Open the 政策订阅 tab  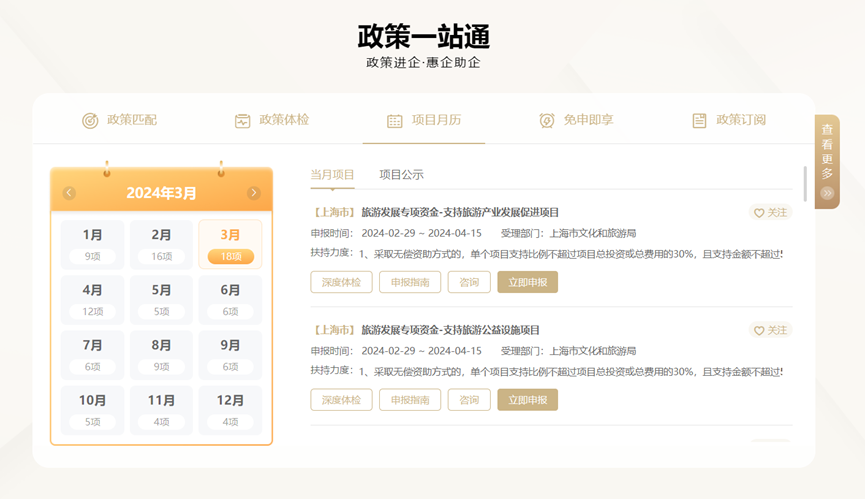[x=729, y=120]
